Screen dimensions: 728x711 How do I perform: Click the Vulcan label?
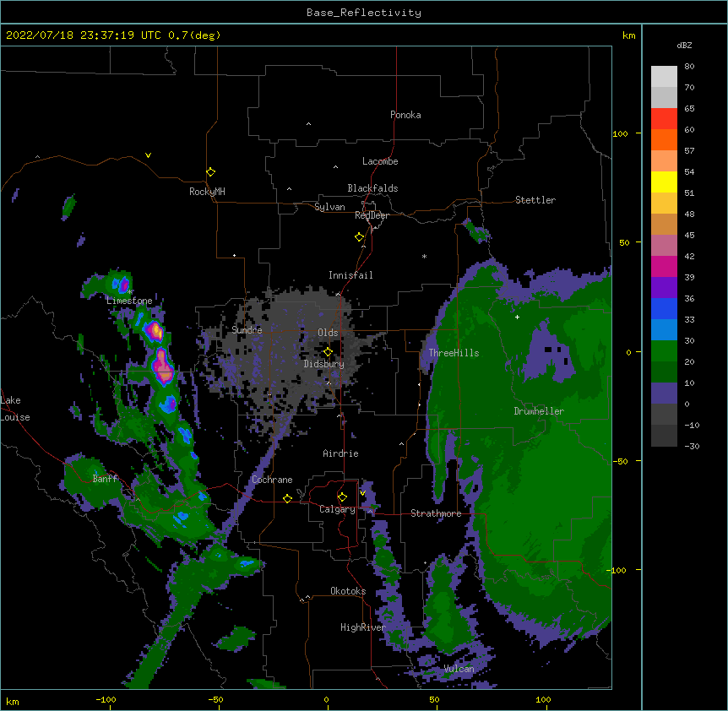[x=459, y=669]
